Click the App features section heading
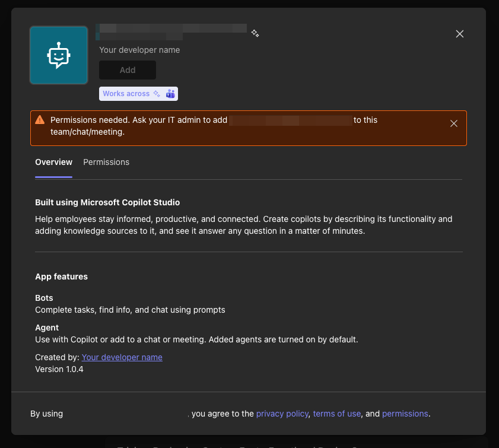The width and height of the screenshot is (499, 448). pos(61,277)
